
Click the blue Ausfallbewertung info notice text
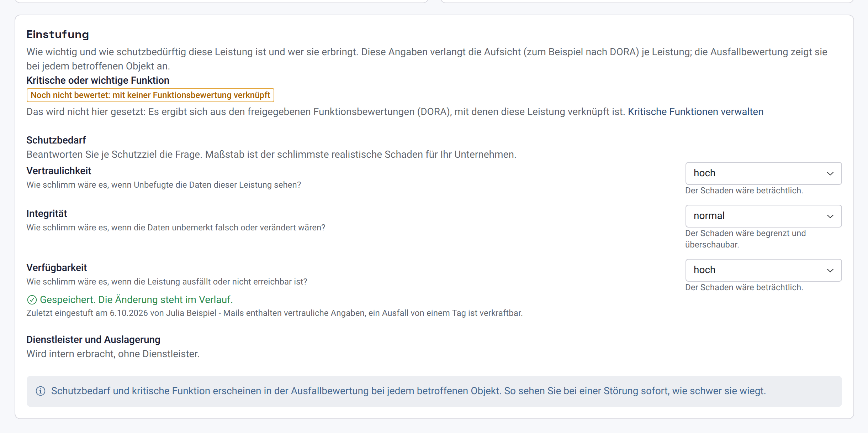point(408,391)
